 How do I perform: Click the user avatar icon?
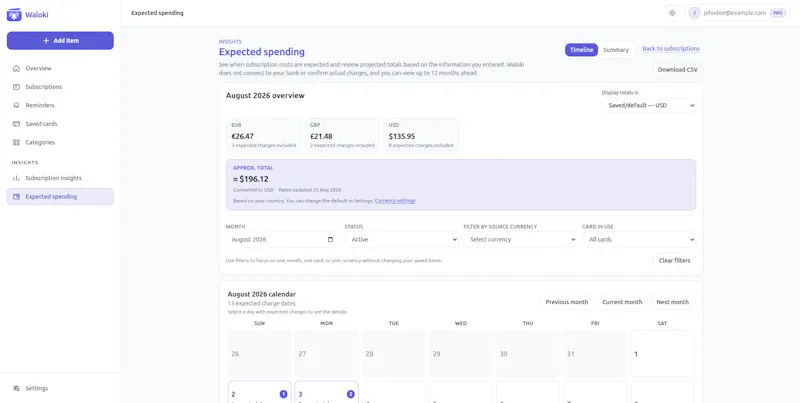pos(694,13)
